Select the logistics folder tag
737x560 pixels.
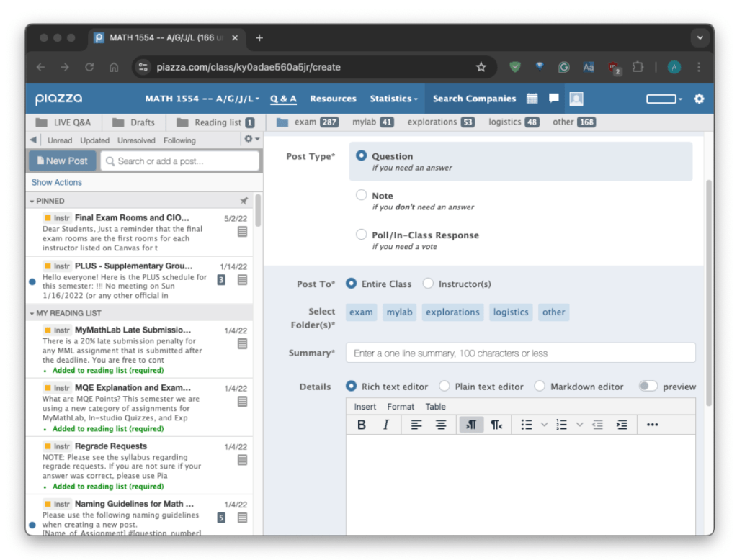(x=511, y=312)
